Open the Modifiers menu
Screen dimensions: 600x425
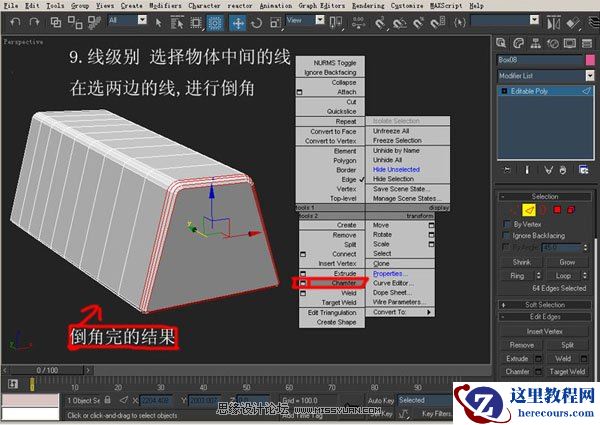165,5
